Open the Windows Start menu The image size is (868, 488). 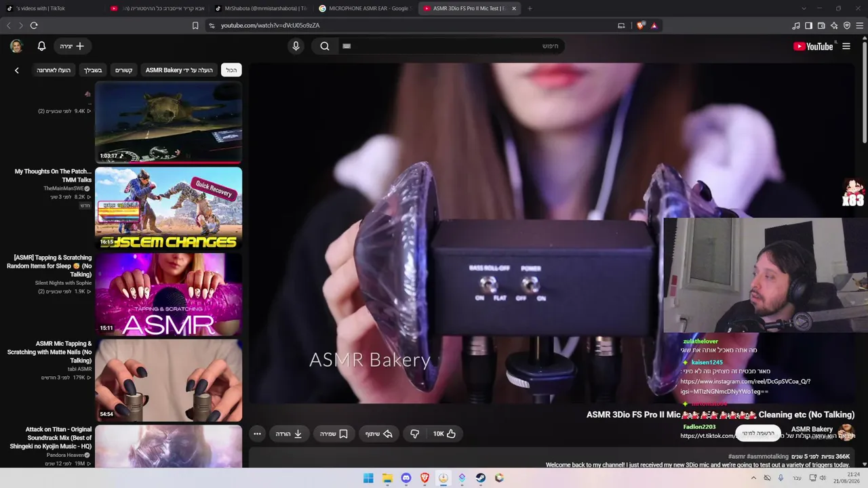(368, 478)
